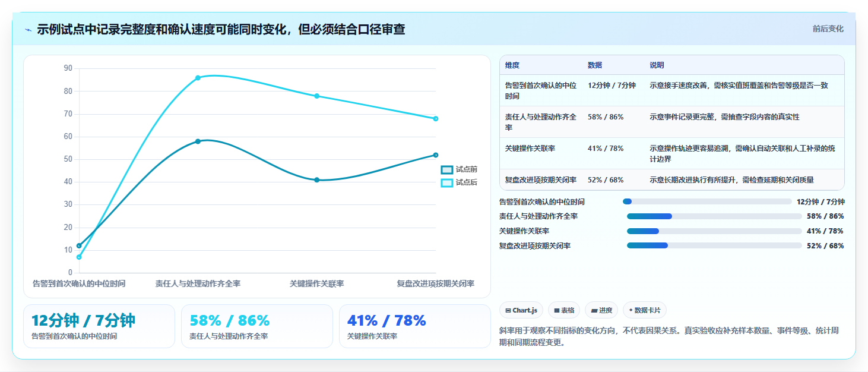Toggle the 试点前 legend color box
The image size is (868, 372).
[x=447, y=169]
